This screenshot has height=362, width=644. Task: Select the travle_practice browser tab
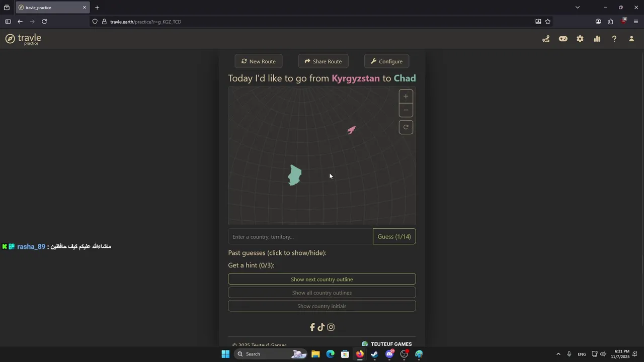[52, 8]
